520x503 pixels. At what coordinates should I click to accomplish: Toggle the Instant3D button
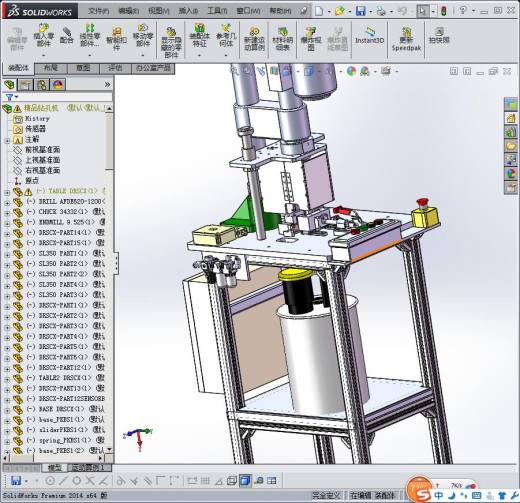pos(369,36)
